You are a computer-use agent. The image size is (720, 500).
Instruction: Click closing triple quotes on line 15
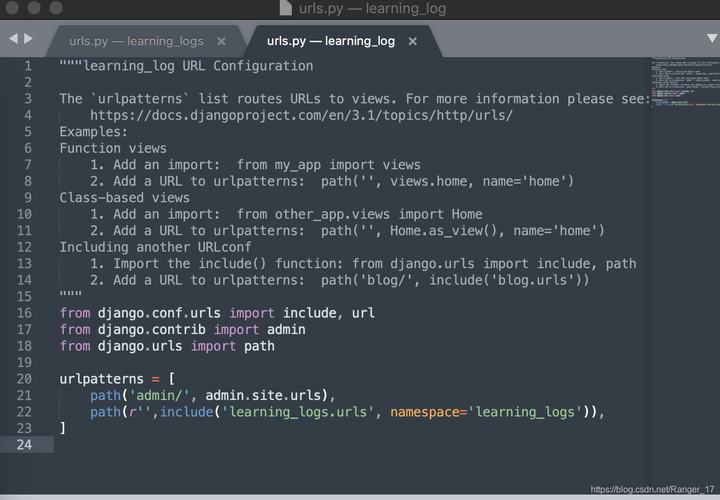pos(71,294)
